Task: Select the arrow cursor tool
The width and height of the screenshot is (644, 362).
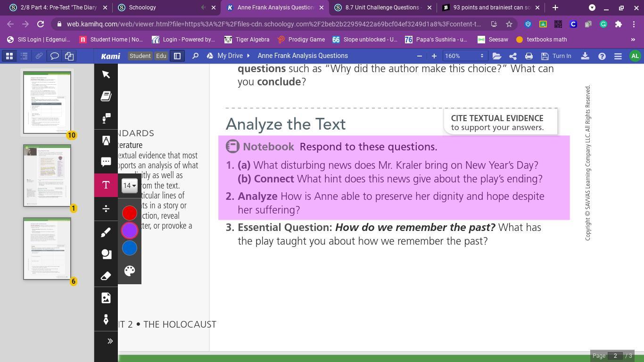Action: pos(106,74)
